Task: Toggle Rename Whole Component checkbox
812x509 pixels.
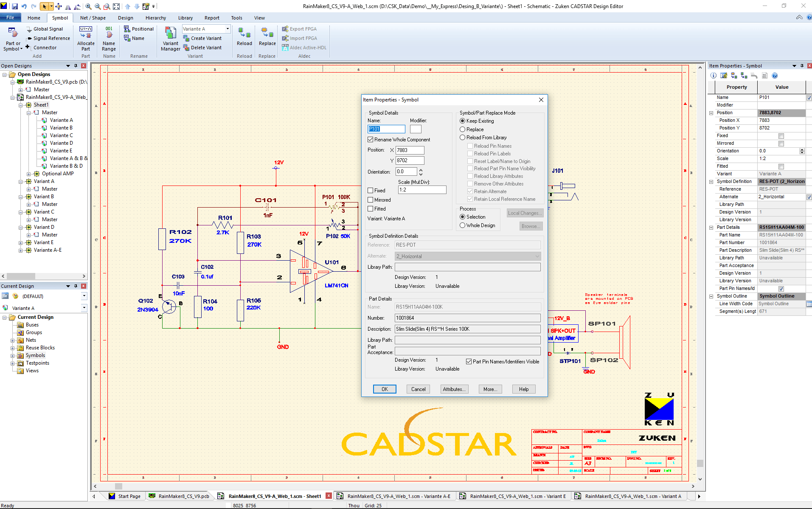Action: [371, 140]
